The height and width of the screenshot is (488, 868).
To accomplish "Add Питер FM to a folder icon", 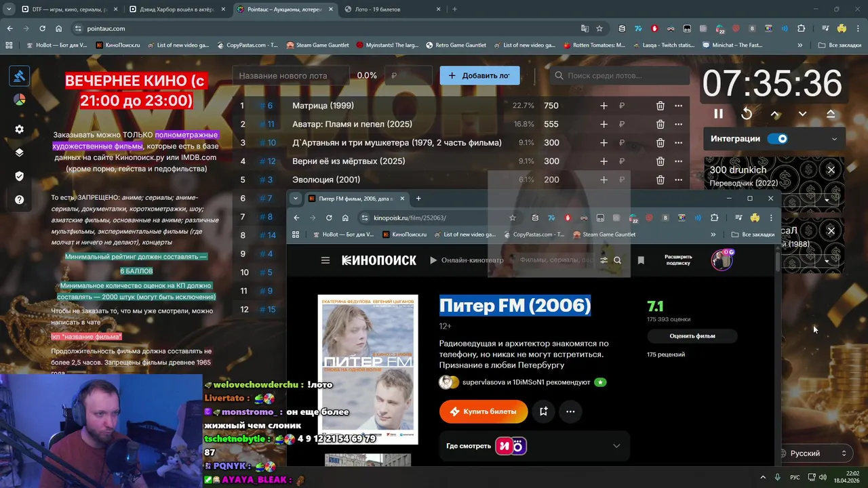I will pyautogui.click(x=543, y=411).
